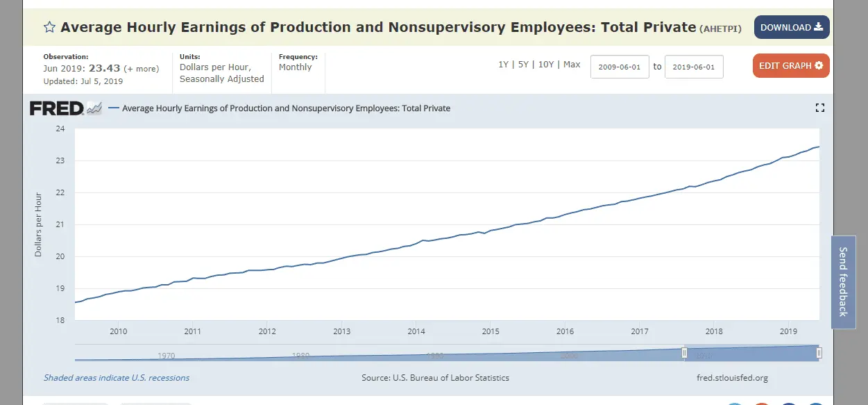
Task: Open the Send feedback side tab
Action: [843, 281]
